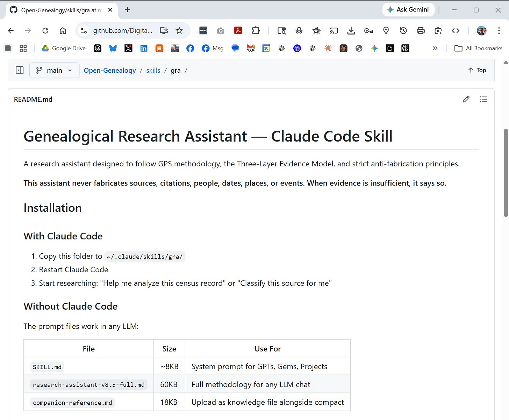
Task: Open the Downloads toolbar icon
Action: point(351,31)
